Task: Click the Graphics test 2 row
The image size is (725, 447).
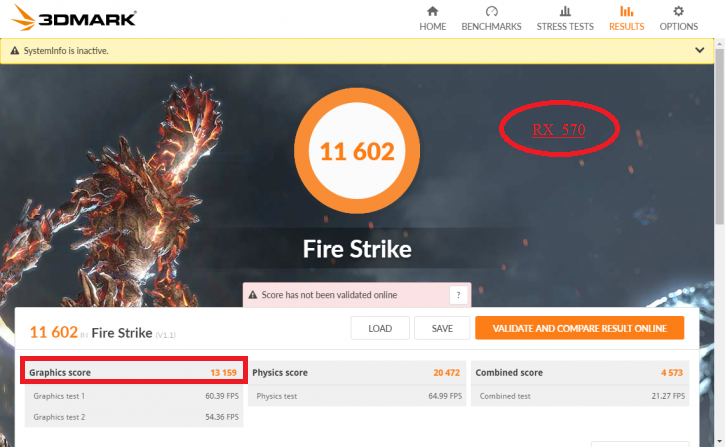Action: (134, 417)
